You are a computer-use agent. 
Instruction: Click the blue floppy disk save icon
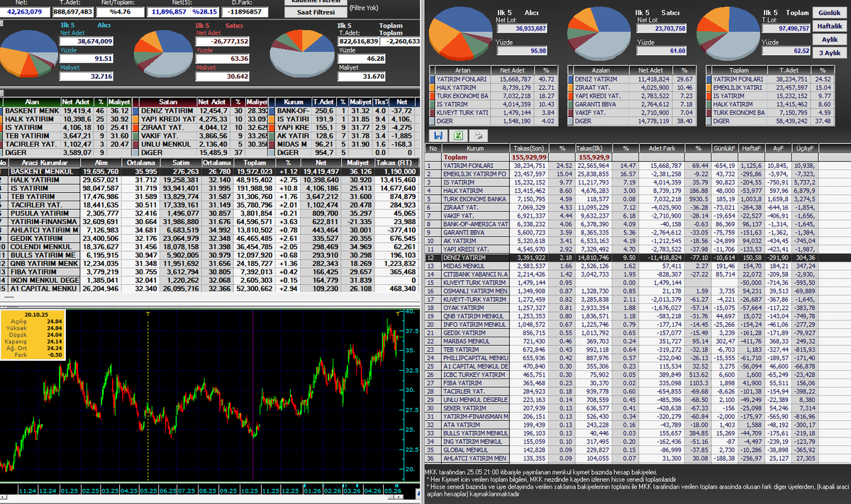(x=438, y=135)
